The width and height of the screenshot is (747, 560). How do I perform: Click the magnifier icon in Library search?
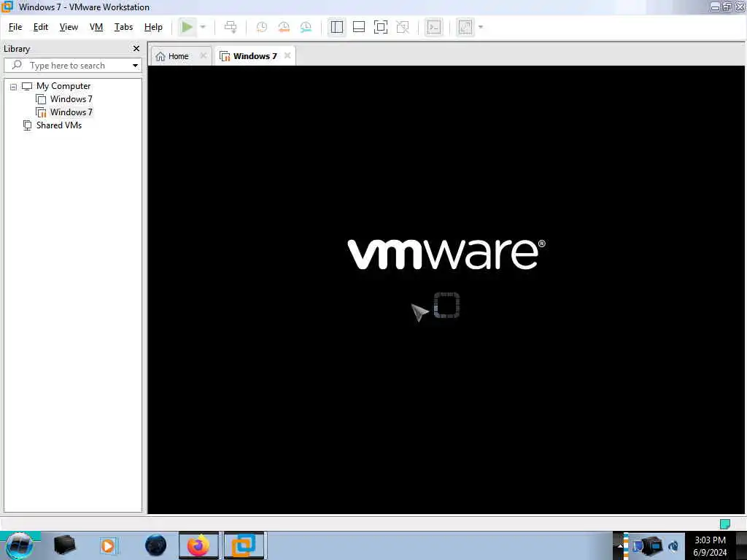click(18, 65)
